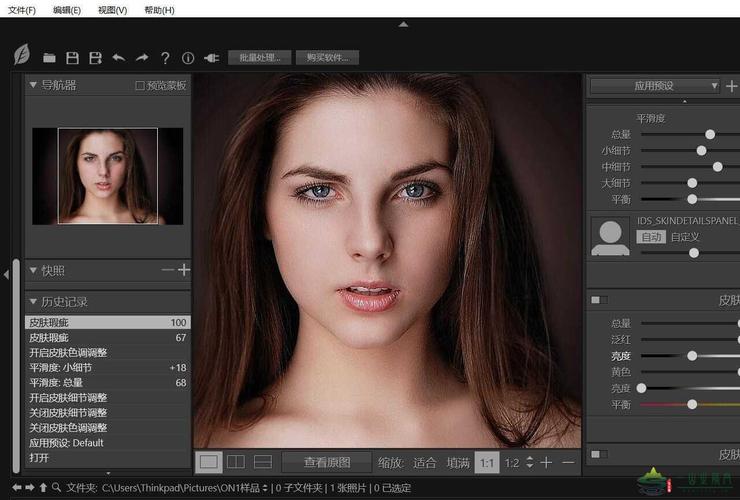This screenshot has height=500, width=740.
Task: Save the image with the floppy icon
Action: pyautogui.click(x=72, y=58)
